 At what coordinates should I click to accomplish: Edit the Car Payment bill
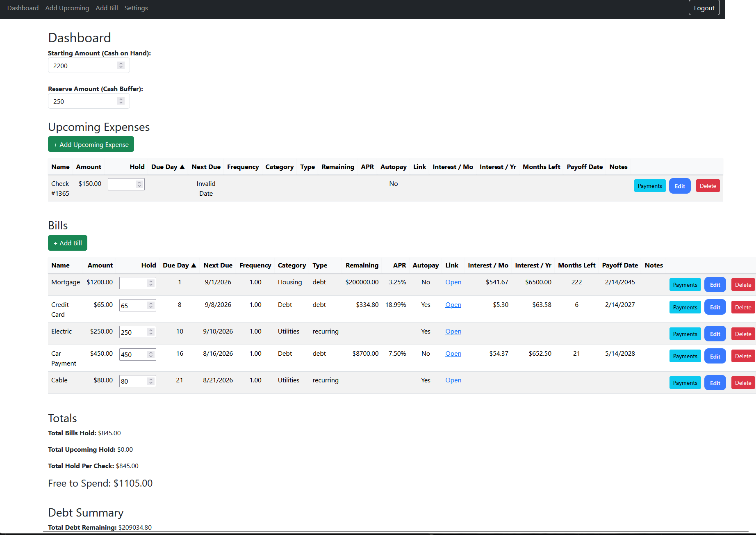point(715,356)
